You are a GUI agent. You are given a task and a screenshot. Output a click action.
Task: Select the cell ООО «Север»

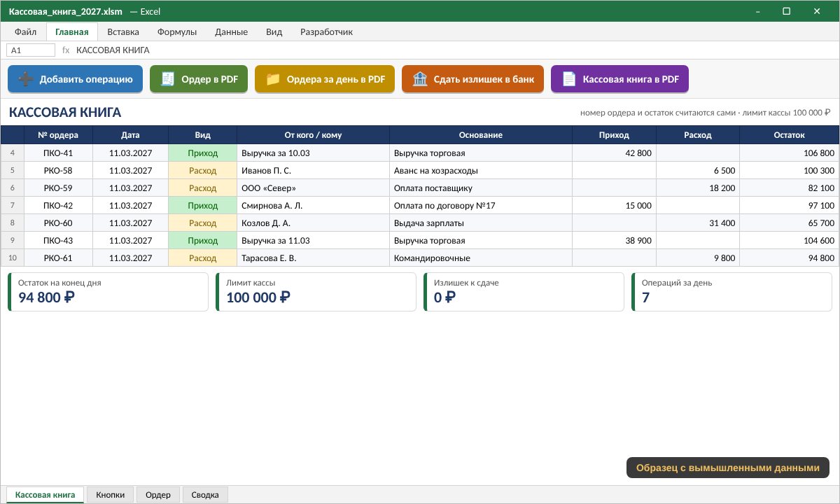(x=314, y=188)
